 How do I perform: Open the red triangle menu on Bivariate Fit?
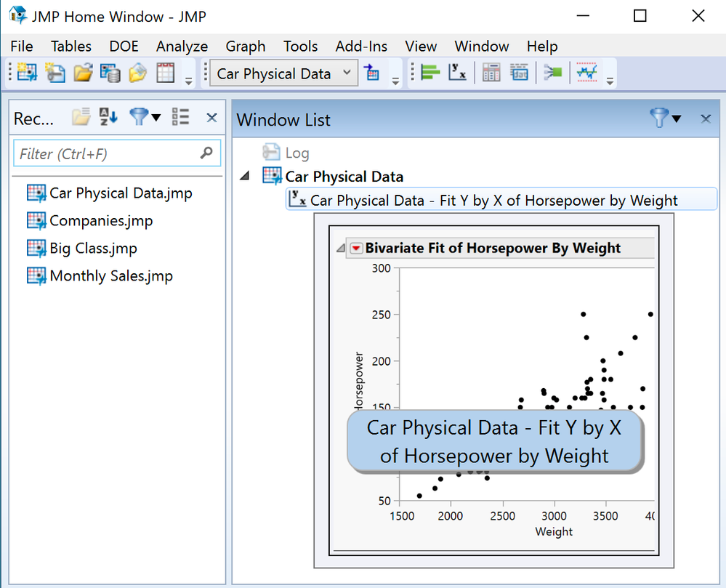[356, 248]
